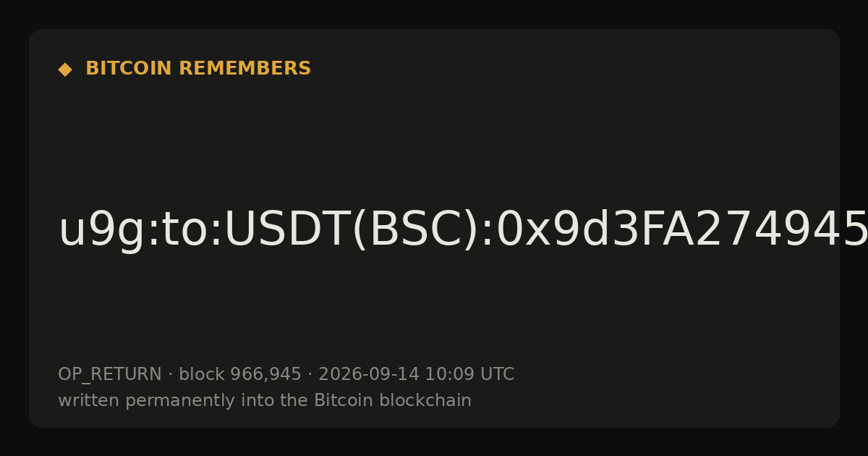
Task: Click the orange diamond icon
Action: tap(65, 69)
